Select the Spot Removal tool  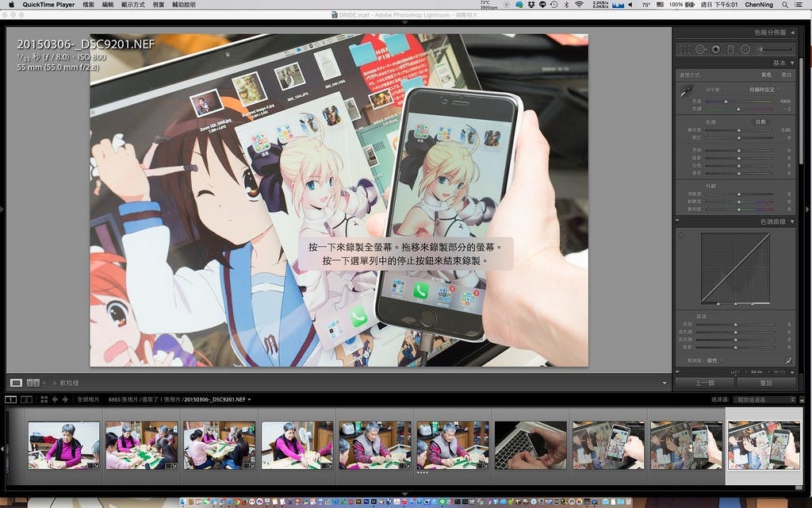click(700, 49)
